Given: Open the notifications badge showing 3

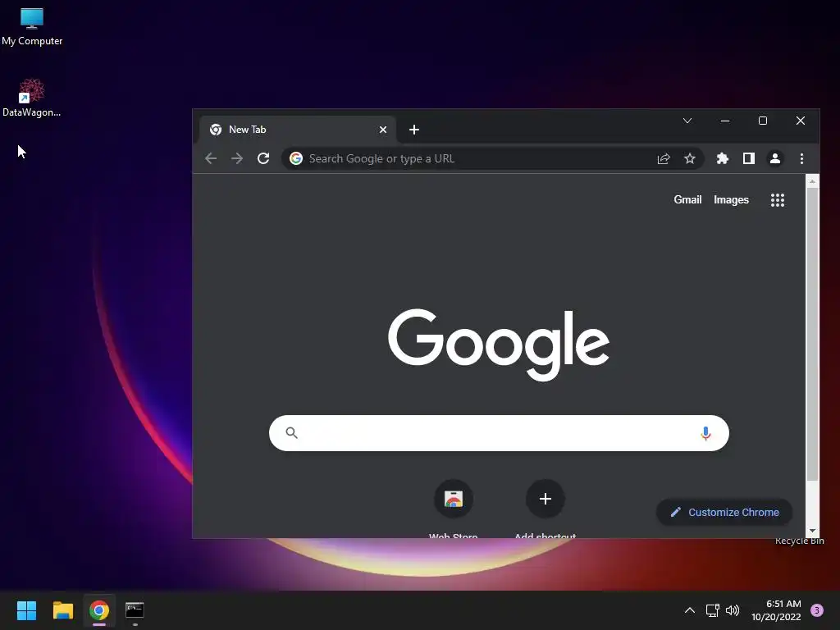Looking at the screenshot, I should pos(817,610).
